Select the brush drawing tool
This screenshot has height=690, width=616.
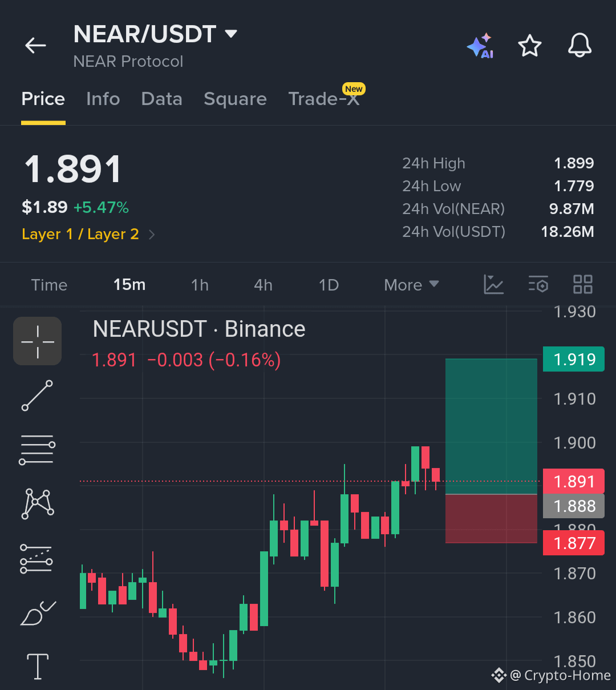pos(38,613)
